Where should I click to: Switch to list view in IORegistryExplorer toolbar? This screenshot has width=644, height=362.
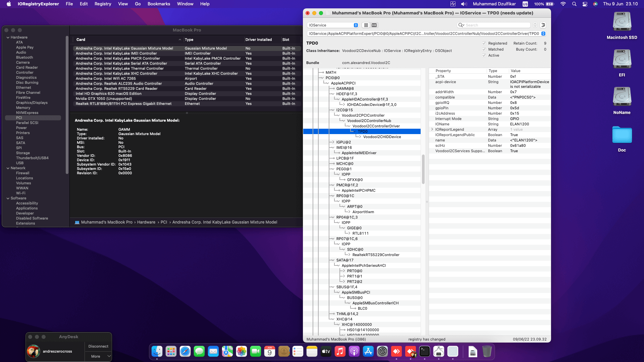(366, 25)
